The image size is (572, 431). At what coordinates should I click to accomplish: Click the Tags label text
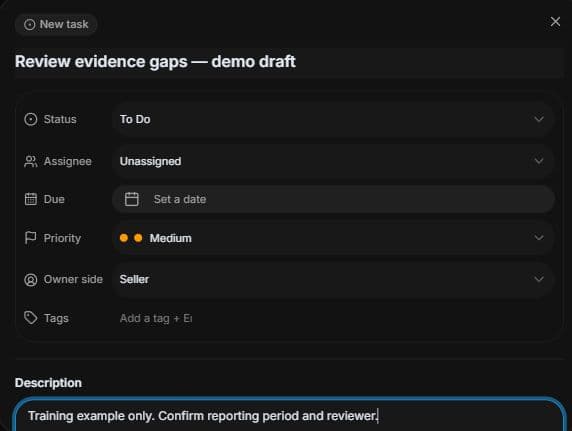click(56, 318)
